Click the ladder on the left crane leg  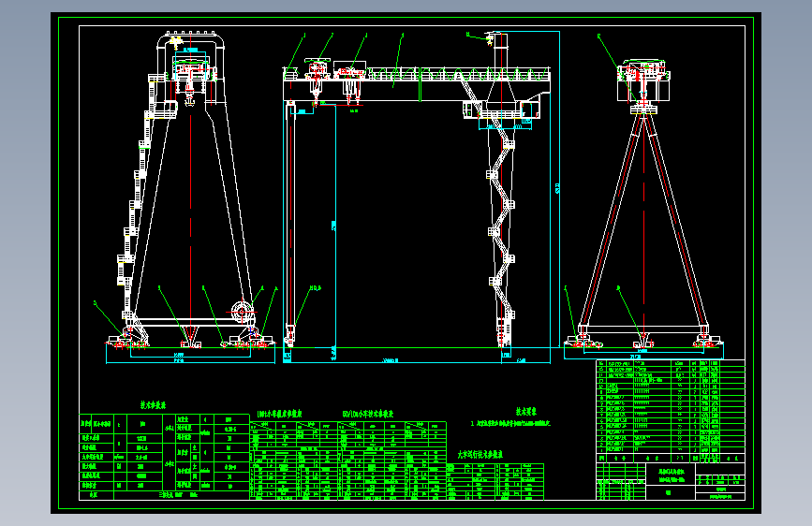pyautogui.click(x=138, y=197)
